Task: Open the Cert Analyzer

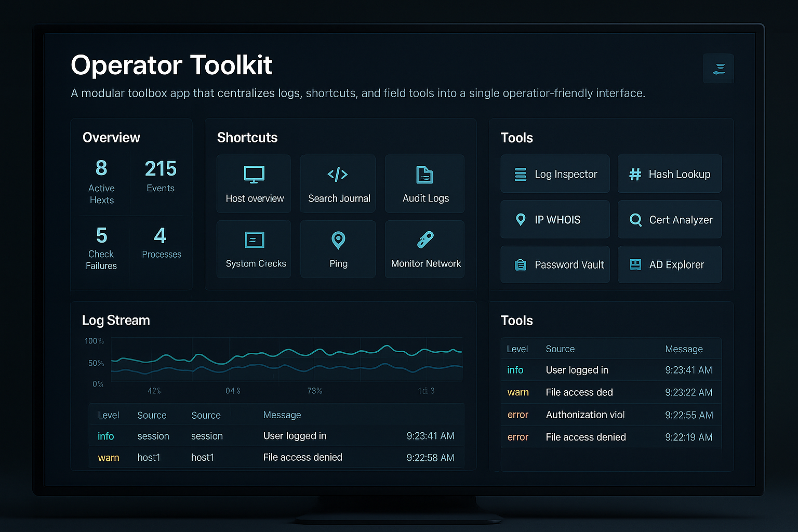Action: click(669, 219)
